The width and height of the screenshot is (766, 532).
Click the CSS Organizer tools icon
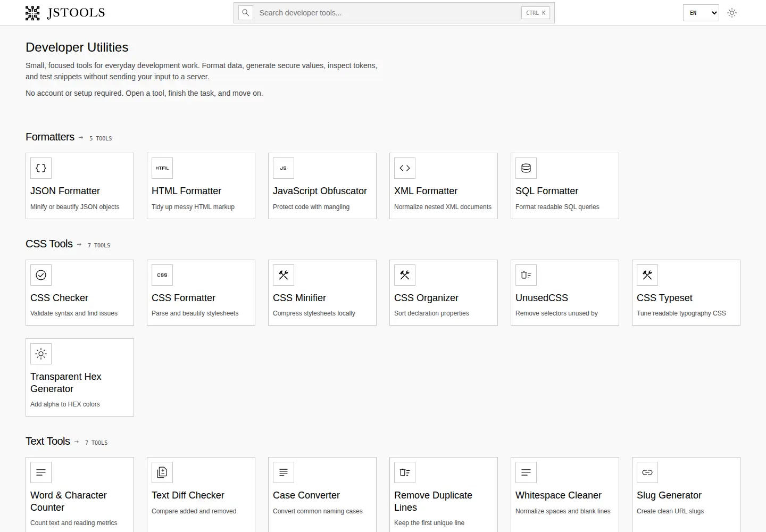tap(405, 275)
